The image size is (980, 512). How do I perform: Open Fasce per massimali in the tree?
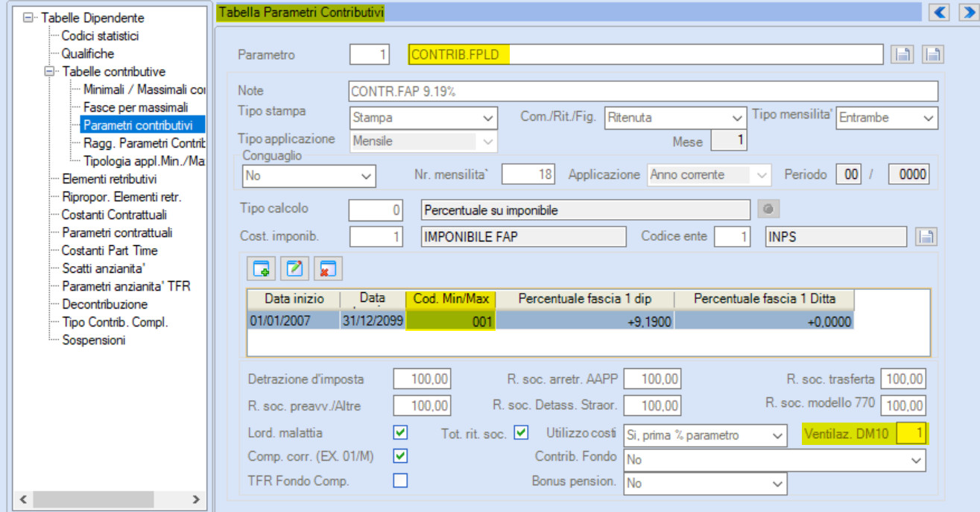[136, 107]
